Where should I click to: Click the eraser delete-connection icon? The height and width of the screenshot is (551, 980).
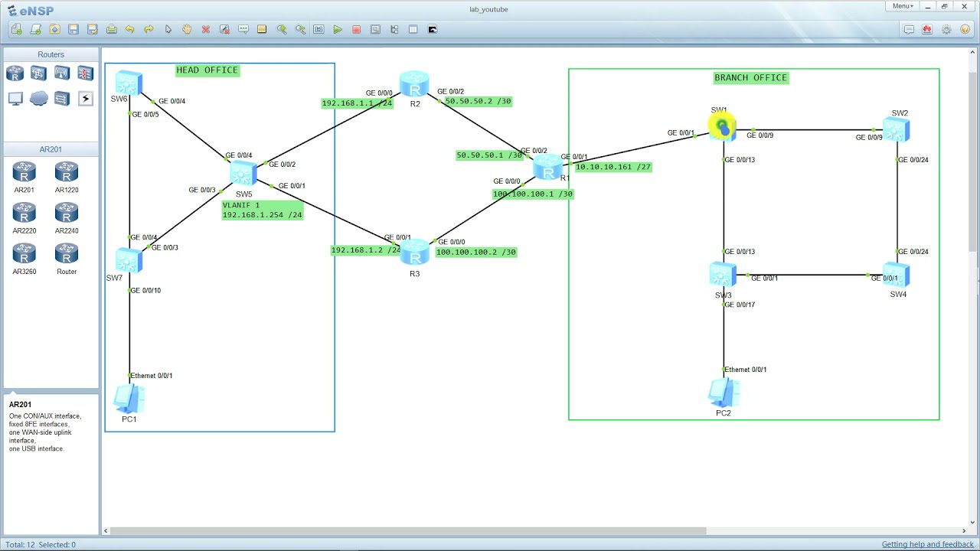(x=224, y=29)
